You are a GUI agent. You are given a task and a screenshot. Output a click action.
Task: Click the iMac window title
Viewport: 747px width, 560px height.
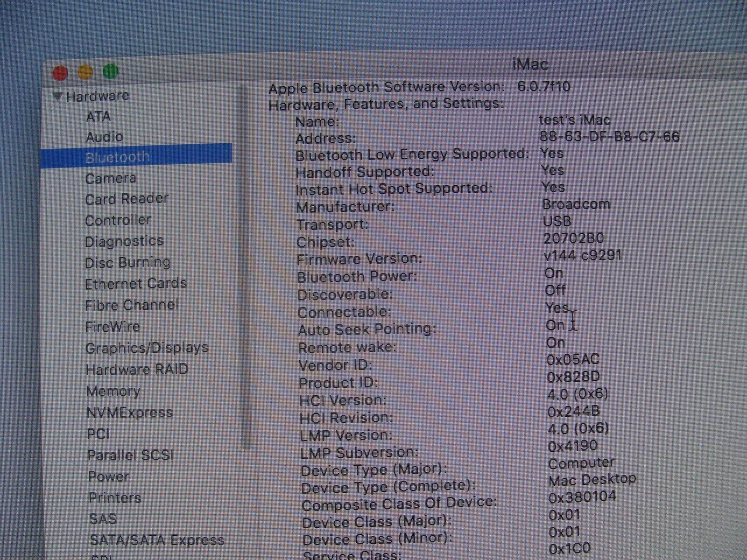click(530, 64)
